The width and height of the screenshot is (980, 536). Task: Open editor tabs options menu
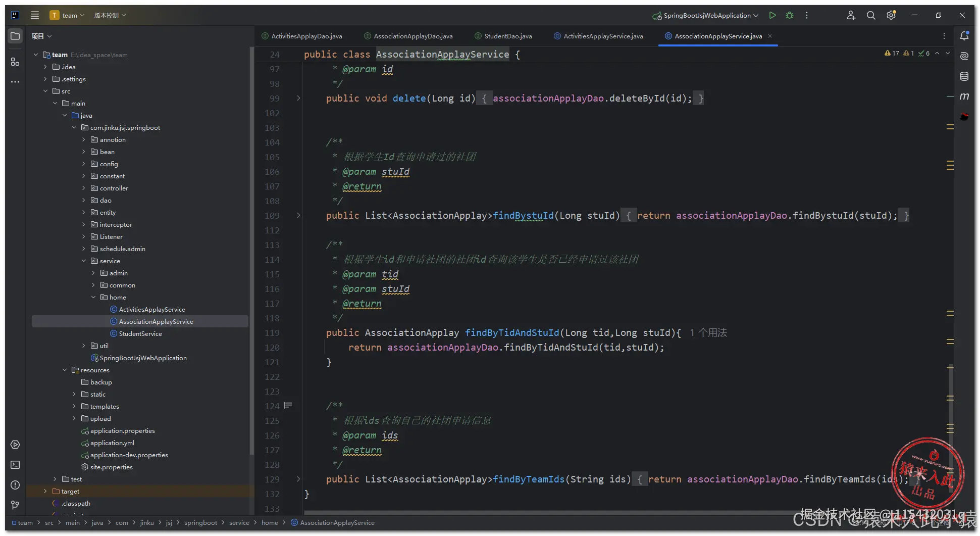pos(944,36)
